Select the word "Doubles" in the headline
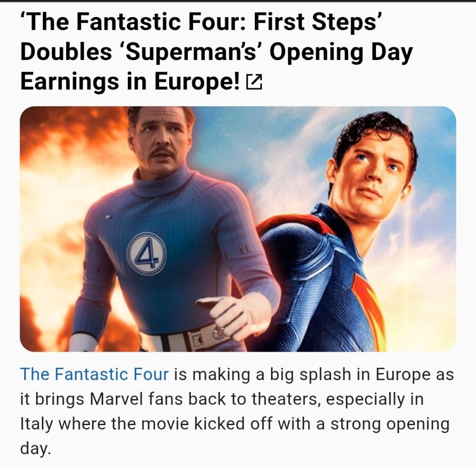The width and height of the screenshot is (476, 467). click(x=66, y=52)
